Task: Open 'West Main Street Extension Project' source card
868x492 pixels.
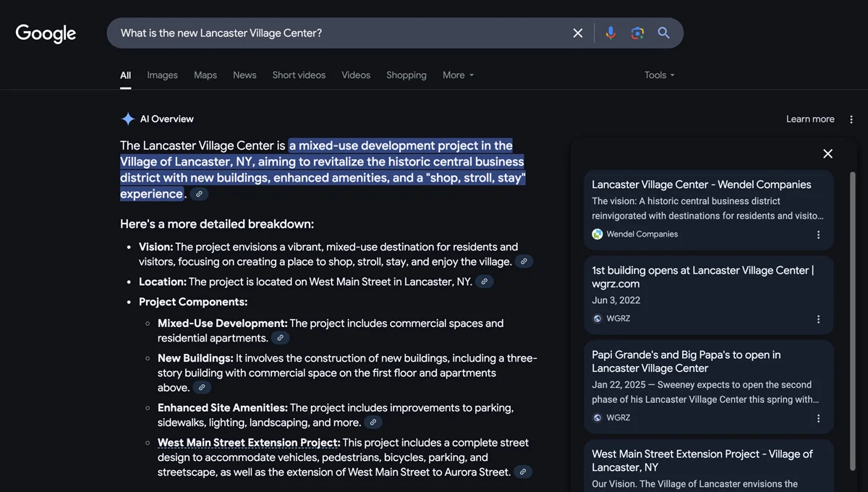Action: pyautogui.click(x=708, y=465)
